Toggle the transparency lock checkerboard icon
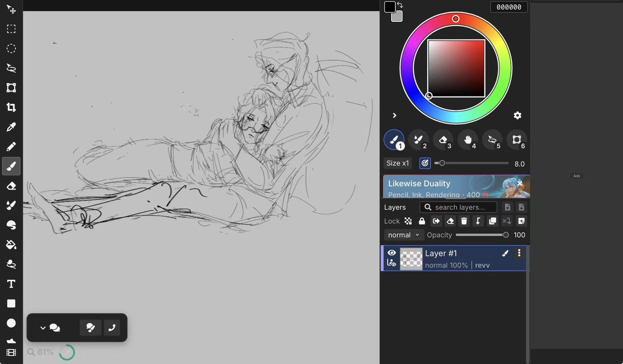 408,221
